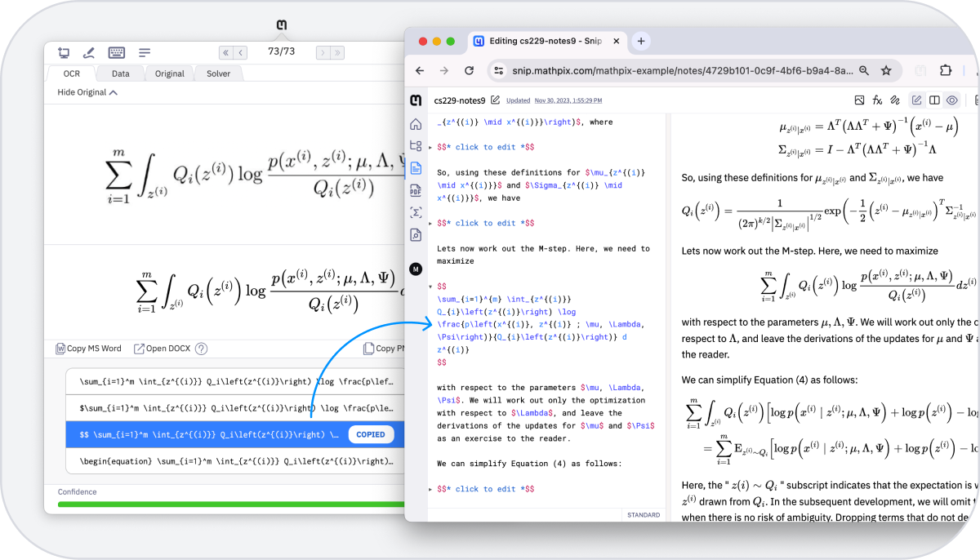Insert equation using the fx toolbar icon
This screenshot has width=980, height=560.
pos(877,100)
